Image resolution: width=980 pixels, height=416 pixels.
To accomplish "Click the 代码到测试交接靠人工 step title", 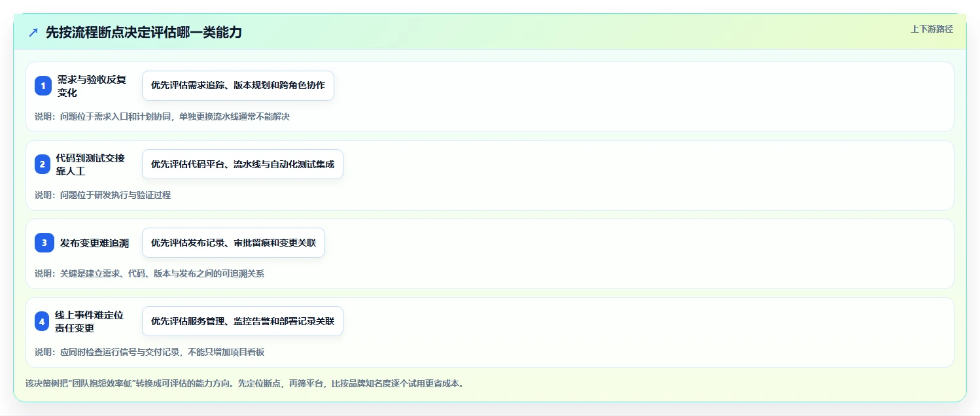I will (x=91, y=164).
